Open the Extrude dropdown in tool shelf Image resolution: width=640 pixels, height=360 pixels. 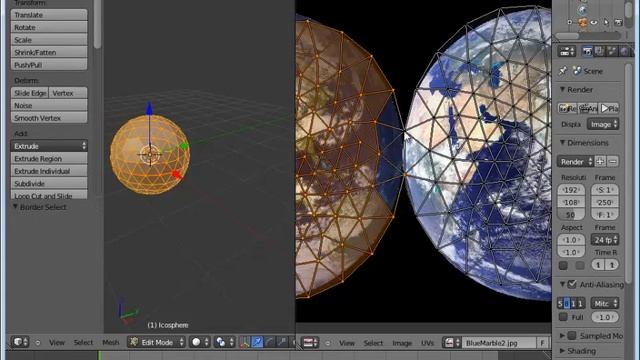(x=49, y=146)
